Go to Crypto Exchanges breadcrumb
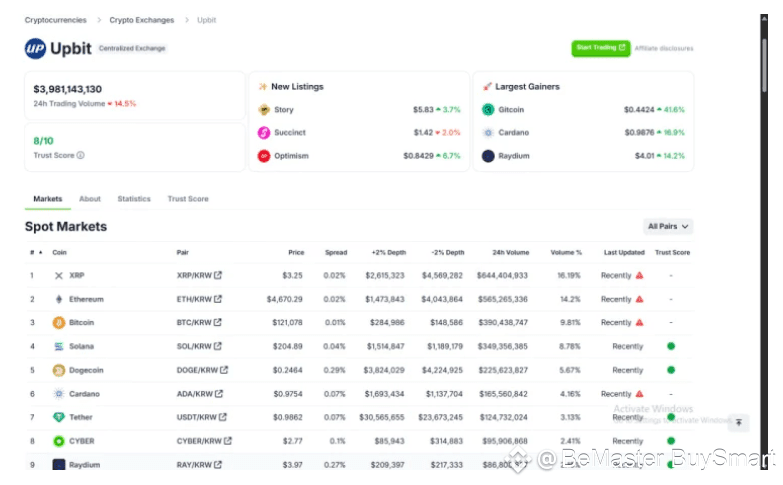The height and width of the screenshot is (485, 783). pos(142,20)
